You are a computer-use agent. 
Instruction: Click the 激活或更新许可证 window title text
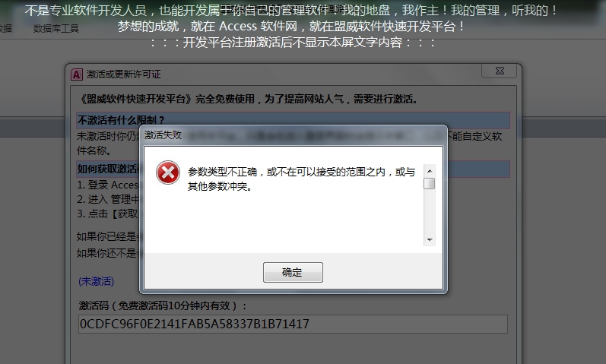[x=123, y=74]
